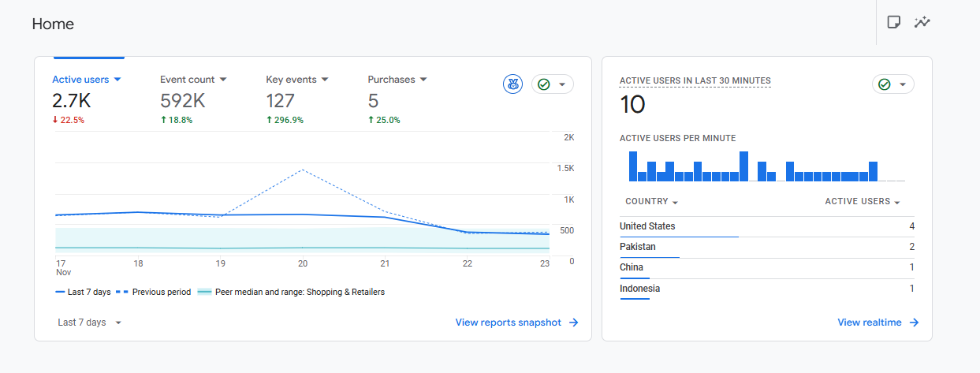Click arrow beside View realtime
The width and height of the screenshot is (980, 373).
pos(914,323)
